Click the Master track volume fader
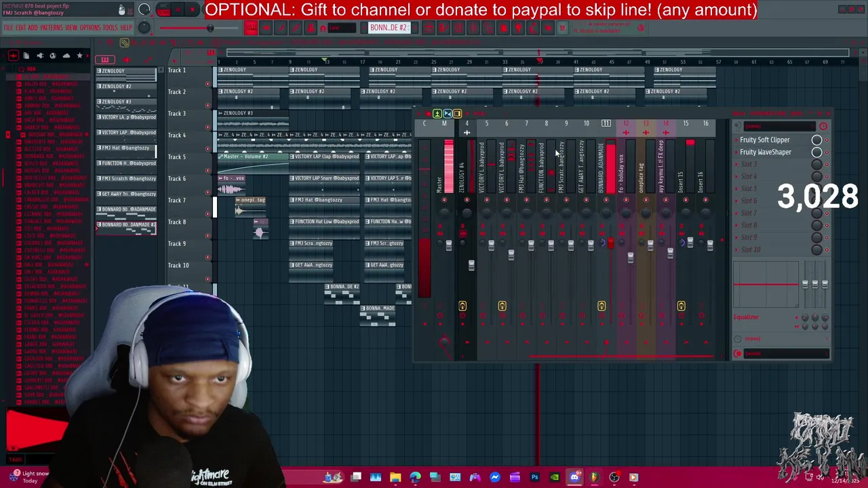The height and width of the screenshot is (488, 868). [448, 245]
